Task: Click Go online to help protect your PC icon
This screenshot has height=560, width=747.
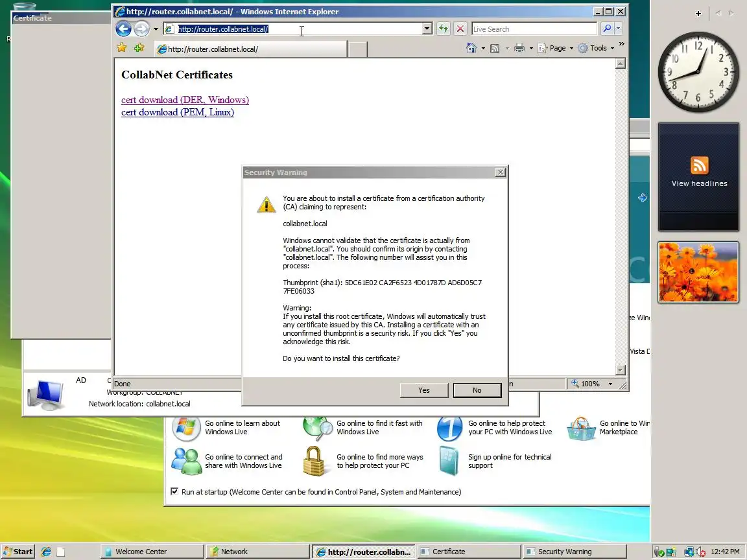Action: click(x=449, y=428)
